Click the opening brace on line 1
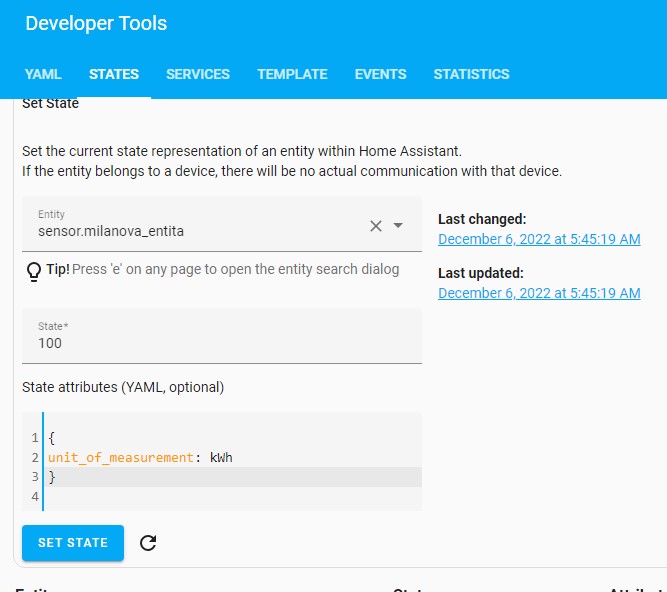The height and width of the screenshot is (592, 667). 52,438
